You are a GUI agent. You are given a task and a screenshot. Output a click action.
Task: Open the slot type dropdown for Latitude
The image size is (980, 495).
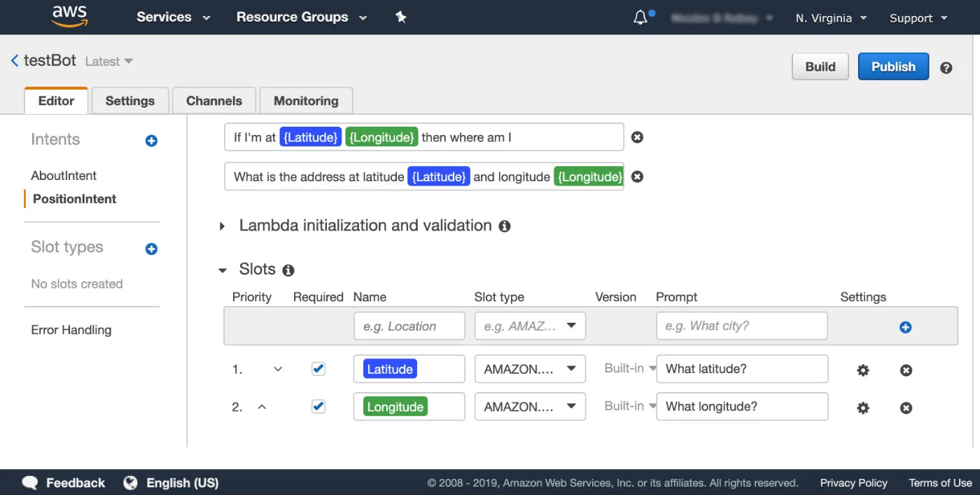point(529,368)
